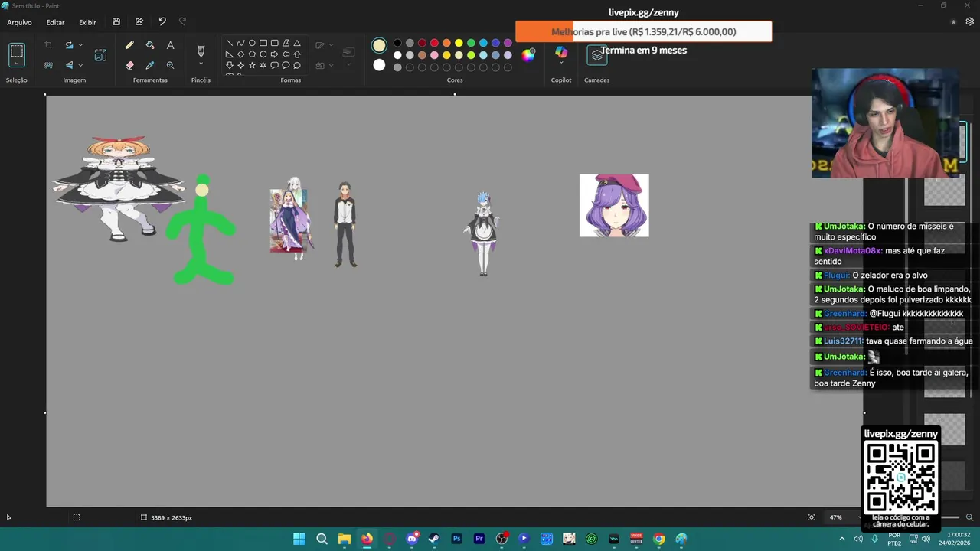
Task: Open Paint settings gear
Action: pos(969,22)
